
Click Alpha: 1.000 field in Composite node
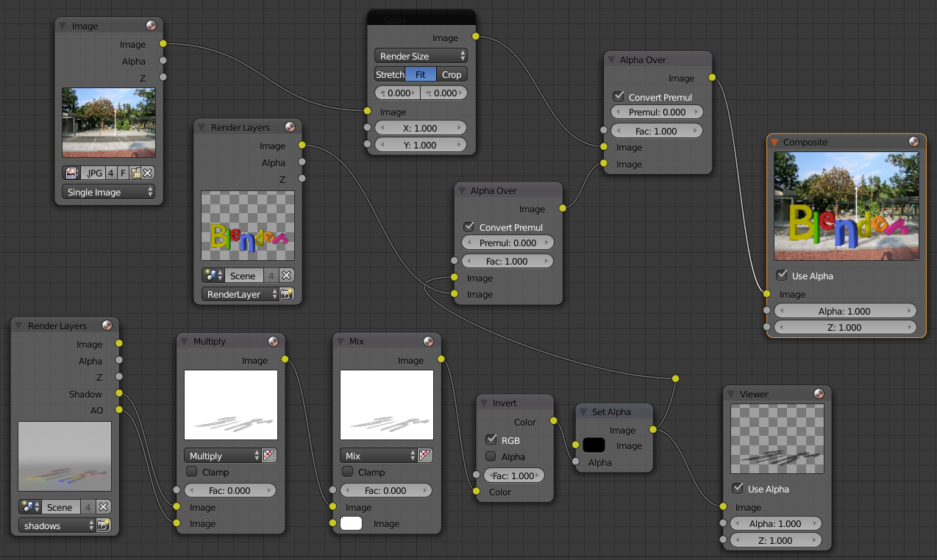846,311
